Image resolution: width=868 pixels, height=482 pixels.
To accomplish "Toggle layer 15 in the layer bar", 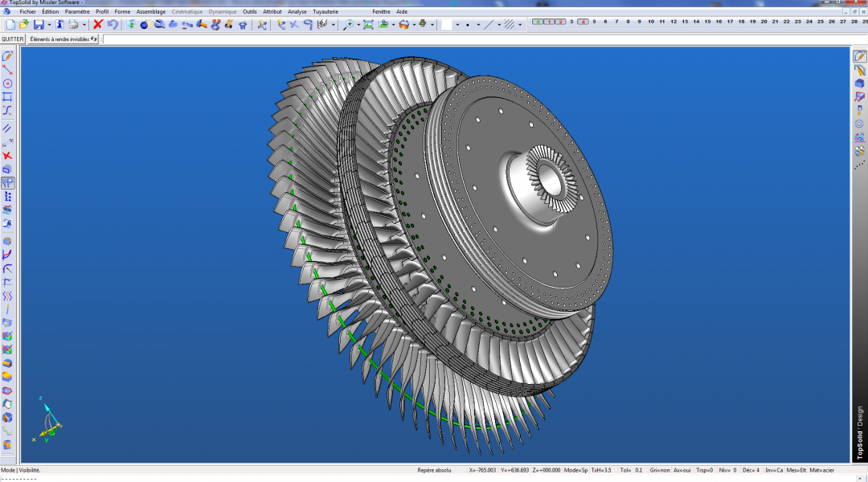I will tap(707, 22).
